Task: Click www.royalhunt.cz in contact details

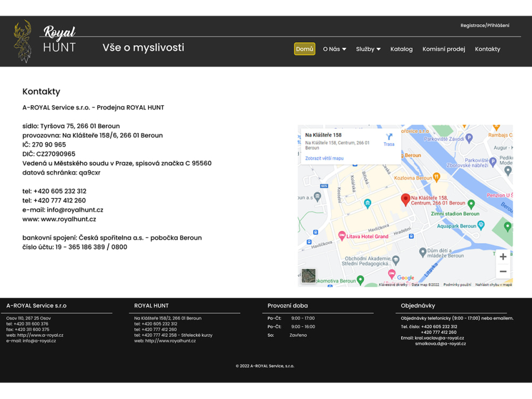Action: click(68, 219)
